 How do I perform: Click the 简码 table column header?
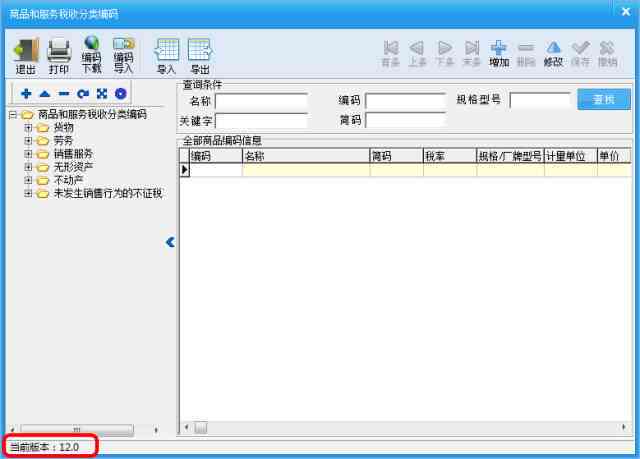click(x=396, y=156)
